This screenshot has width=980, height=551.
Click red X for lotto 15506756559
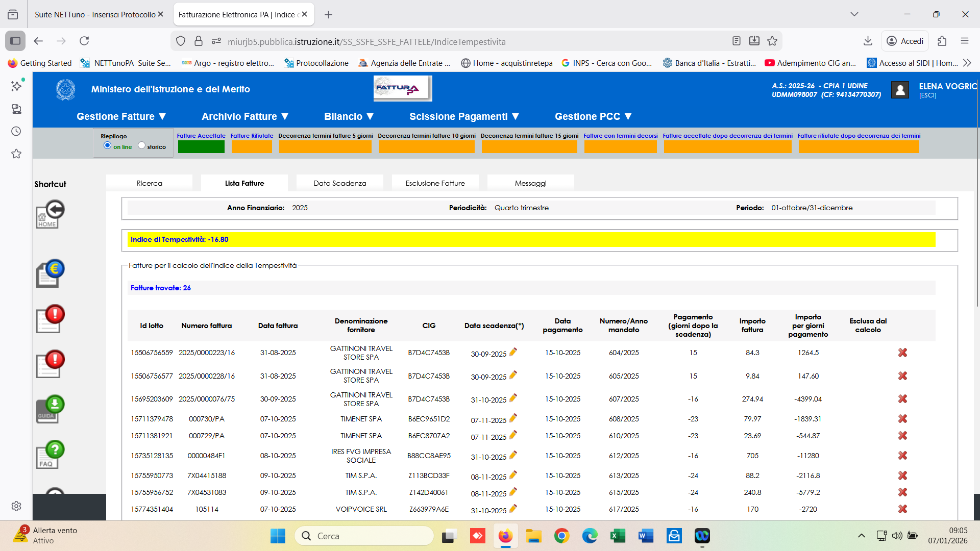click(x=902, y=353)
